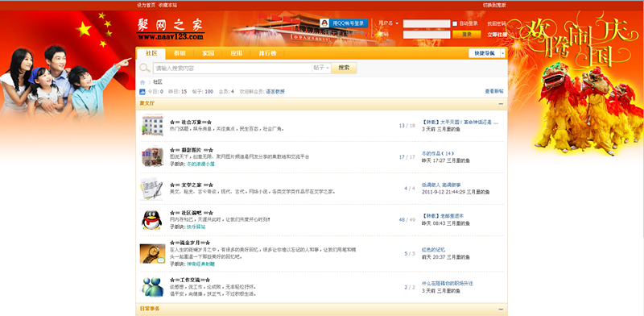644x316 pixels.
Task: Open the ☆═ 摄影图片 ═☆ forum title
Action: pos(192,150)
